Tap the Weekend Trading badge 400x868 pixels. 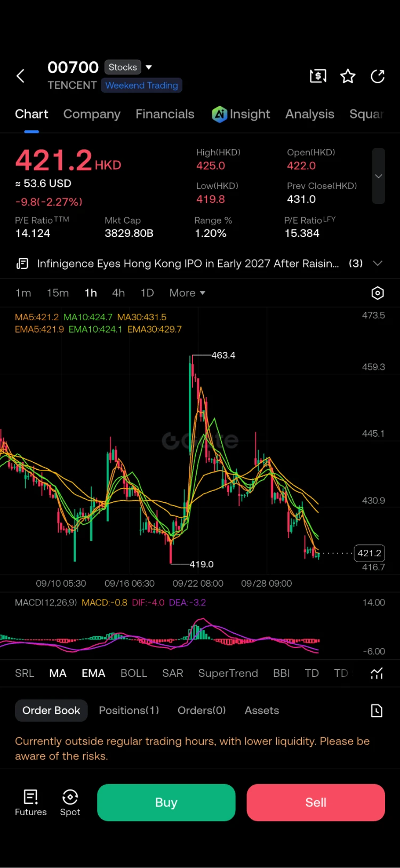click(142, 85)
